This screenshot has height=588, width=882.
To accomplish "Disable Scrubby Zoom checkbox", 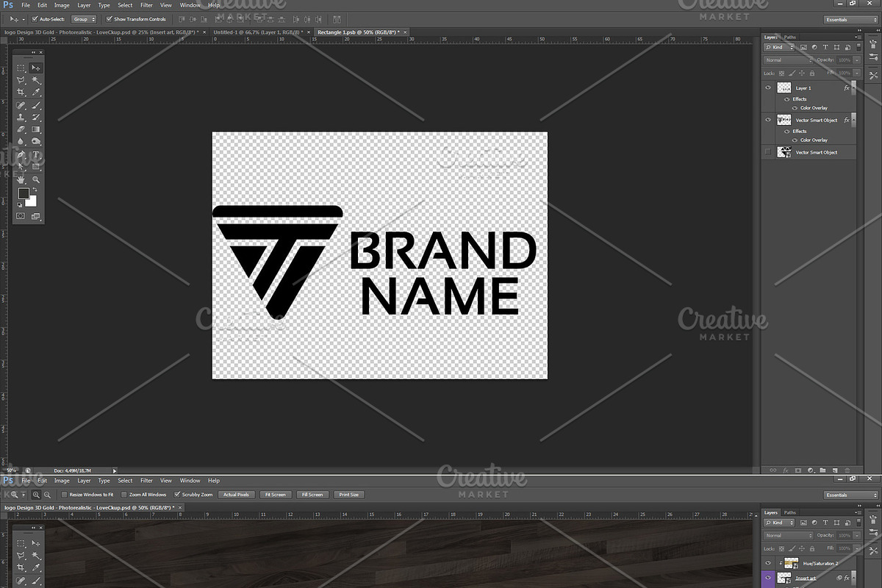I will click(176, 495).
